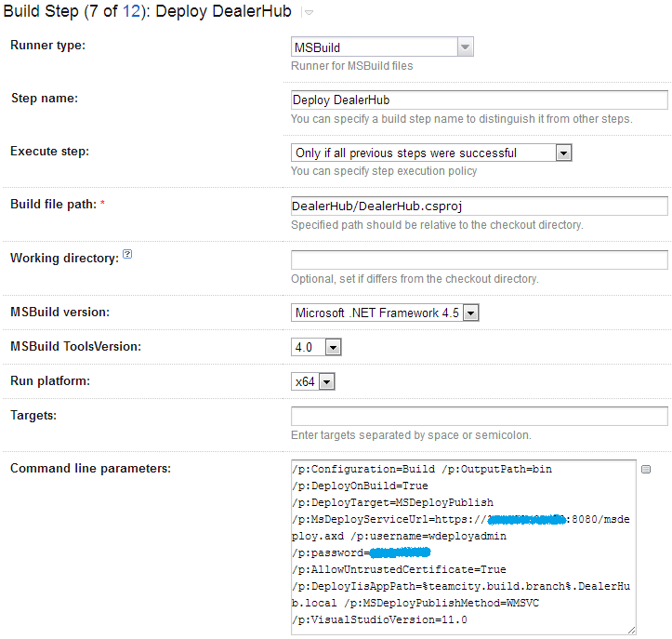Open the Run platform x64 dropdown
The height and width of the screenshot is (639, 672).
click(313, 381)
